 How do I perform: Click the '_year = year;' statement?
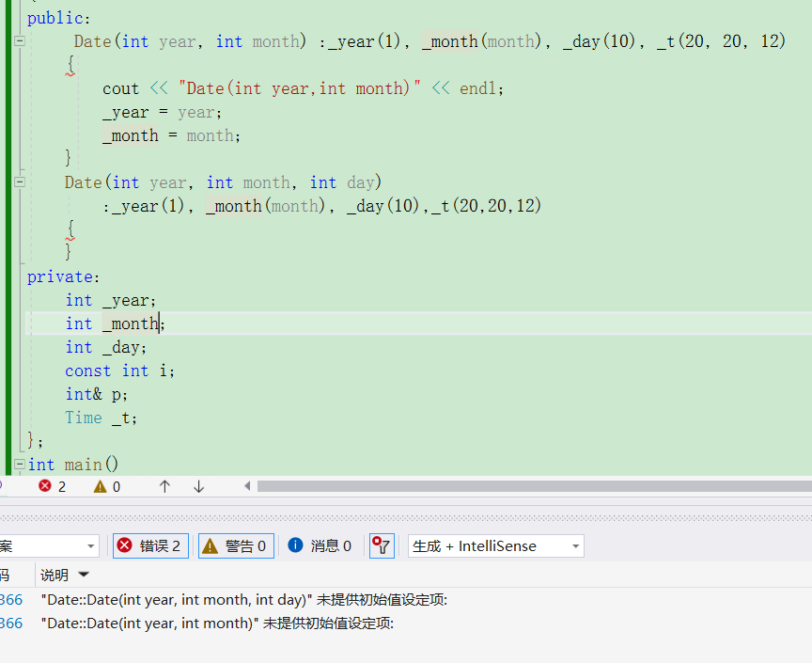(x=162, y=113)
